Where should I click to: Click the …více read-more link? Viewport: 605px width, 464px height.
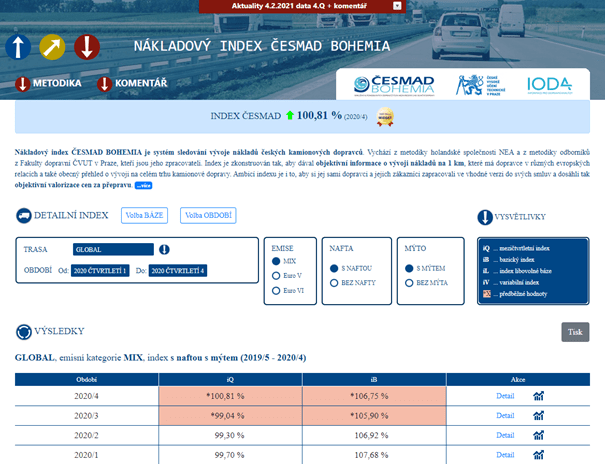tap(144, 186)
